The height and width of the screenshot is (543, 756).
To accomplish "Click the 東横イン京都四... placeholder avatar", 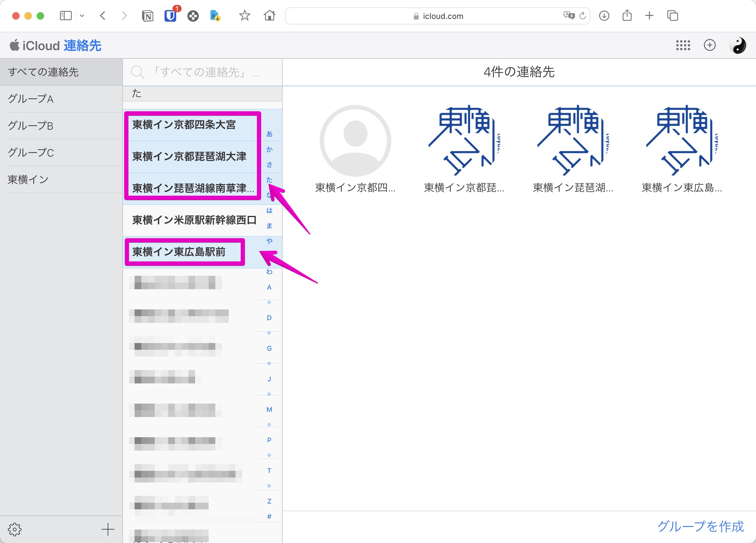I will tap(355, 141).
